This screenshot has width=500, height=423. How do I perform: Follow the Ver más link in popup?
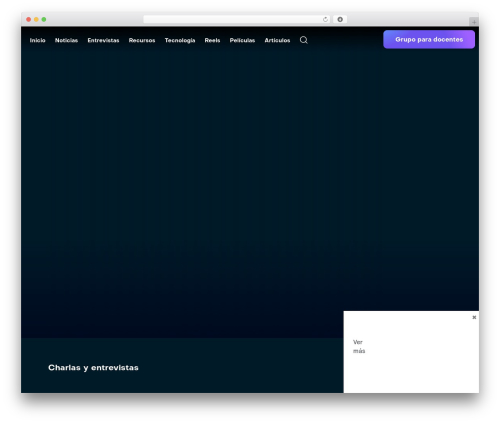(359, 346)
